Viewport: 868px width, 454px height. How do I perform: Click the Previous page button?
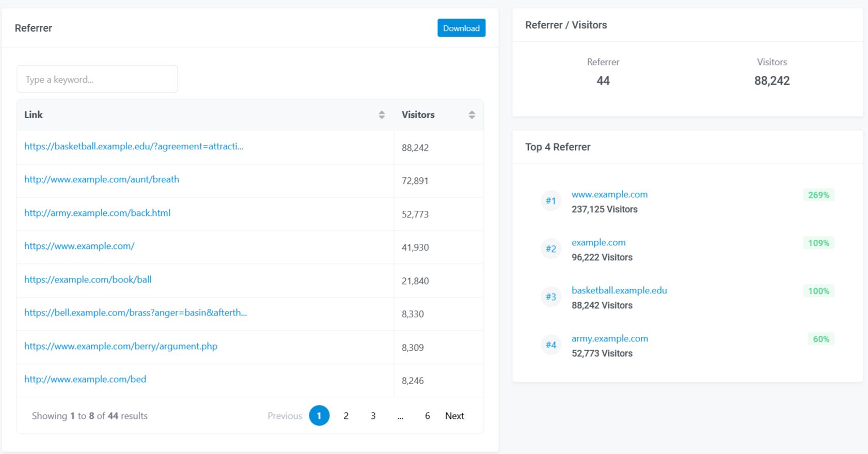point(285,416)
